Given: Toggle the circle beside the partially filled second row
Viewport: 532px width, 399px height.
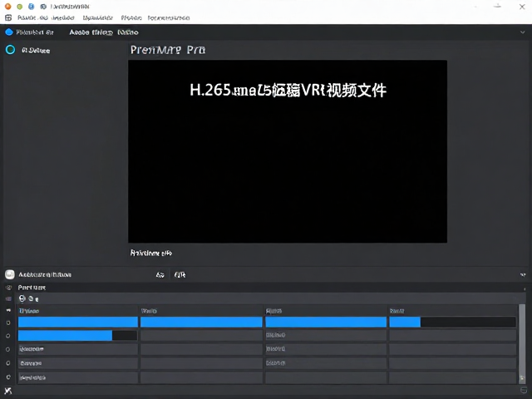Looking at the screenshot, I should [8, 336].
